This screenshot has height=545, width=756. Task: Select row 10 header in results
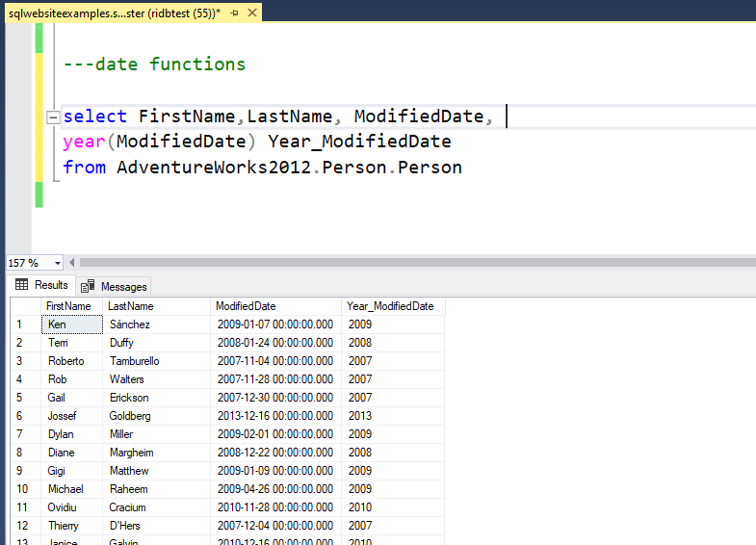[26, 489]
